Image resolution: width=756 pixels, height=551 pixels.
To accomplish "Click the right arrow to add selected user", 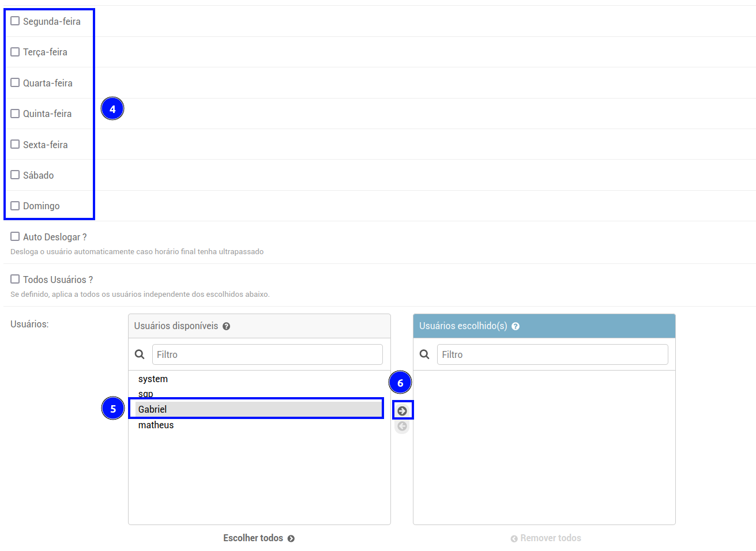I will [403, 411].
